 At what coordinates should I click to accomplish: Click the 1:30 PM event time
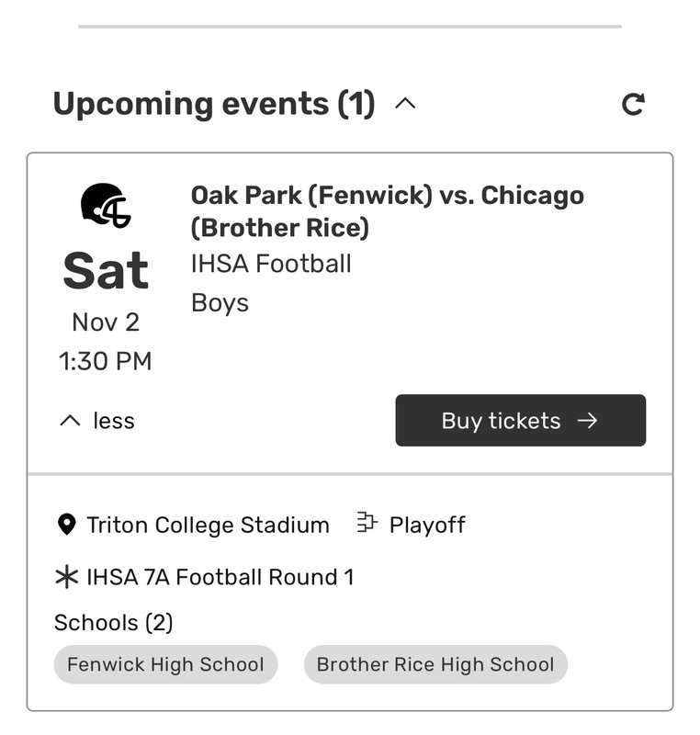pyautogui.click(x=106, y=361)
